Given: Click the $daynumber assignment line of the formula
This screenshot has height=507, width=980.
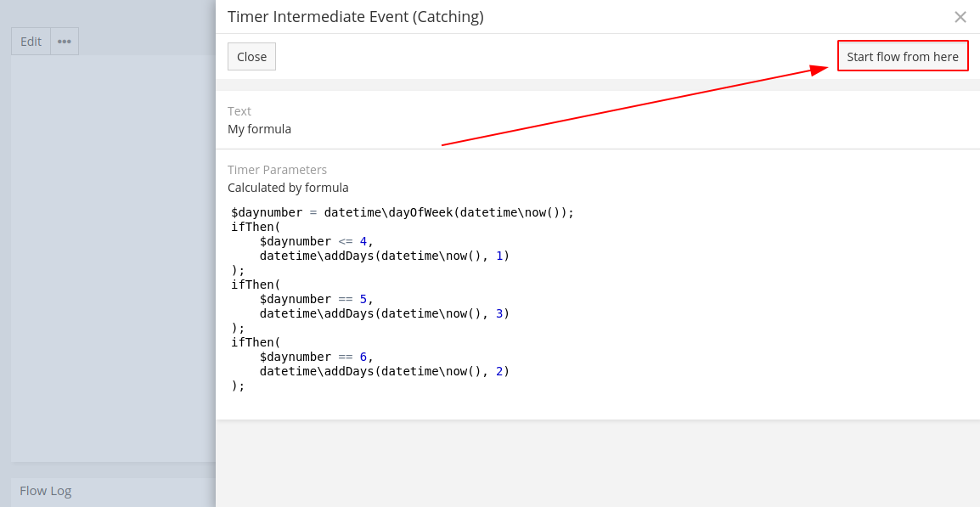Looking at the screenshot, I should [x=403, y=212].
